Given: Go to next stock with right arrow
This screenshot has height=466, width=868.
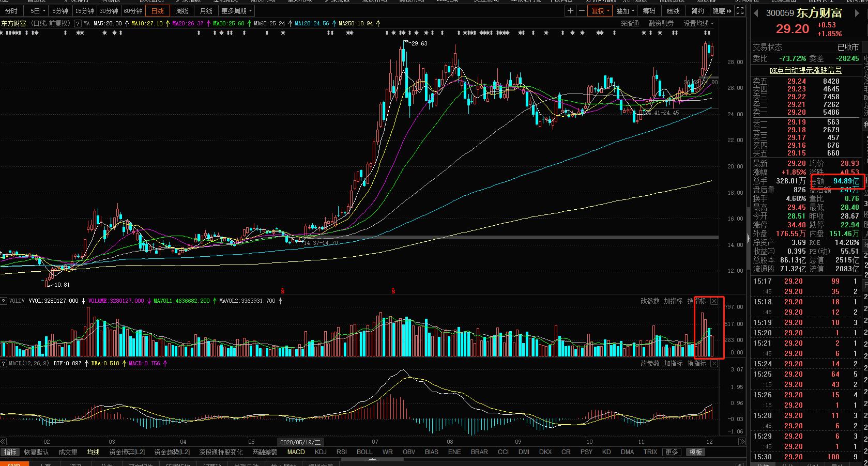Looking at the screenshot, I should click(x=856, y=13).
